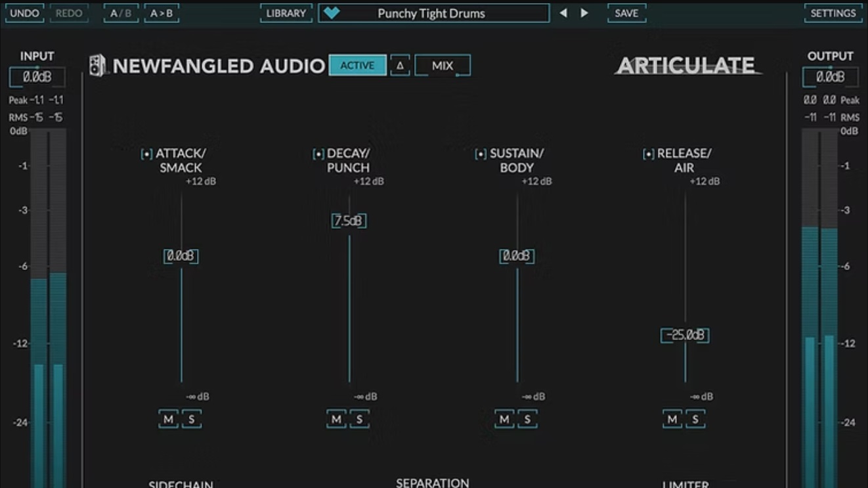Click the Newfangled Audio speaker logo
Image resolution: width=868 pixels, height=488 pixels.
(x=97, y=65)
